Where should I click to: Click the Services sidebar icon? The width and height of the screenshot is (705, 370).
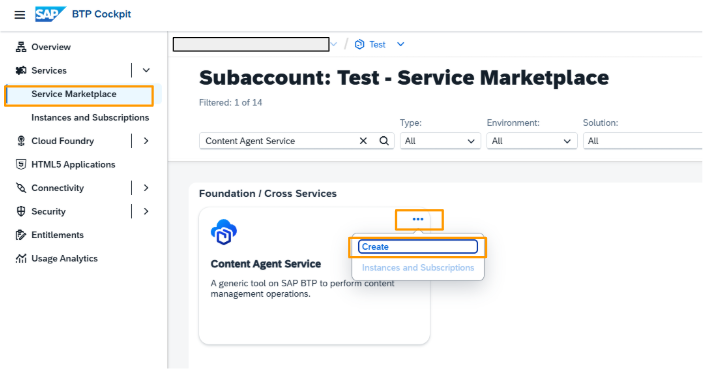pos(21,71)
